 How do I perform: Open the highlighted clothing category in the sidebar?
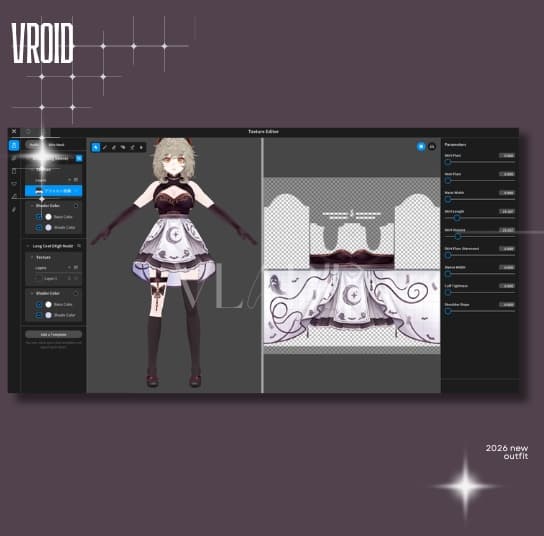(14, 145)
